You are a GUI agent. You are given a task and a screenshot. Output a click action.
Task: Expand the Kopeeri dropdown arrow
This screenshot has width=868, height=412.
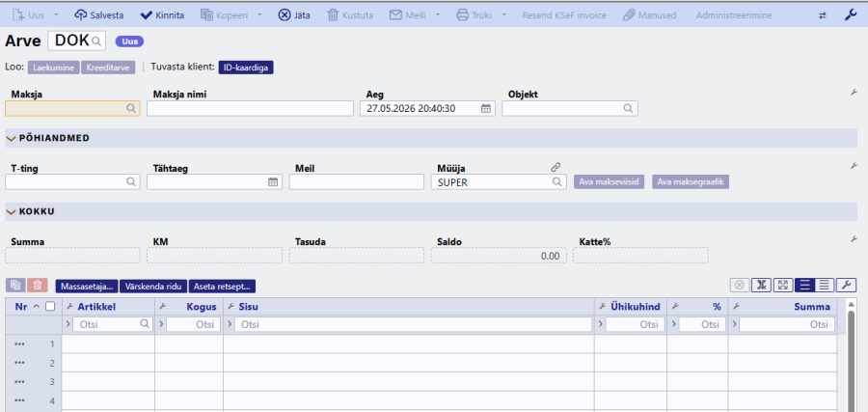(x=260, y=14)
